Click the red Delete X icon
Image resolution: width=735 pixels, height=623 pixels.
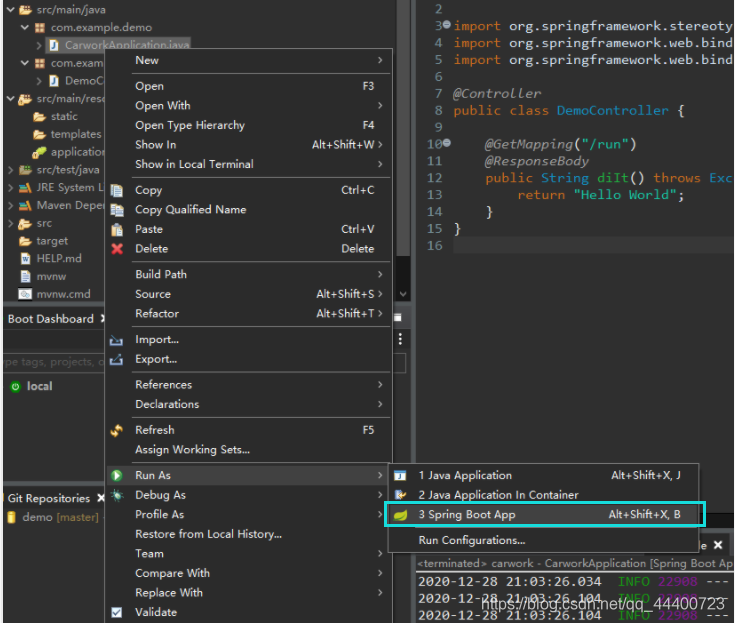click(117, 249)
